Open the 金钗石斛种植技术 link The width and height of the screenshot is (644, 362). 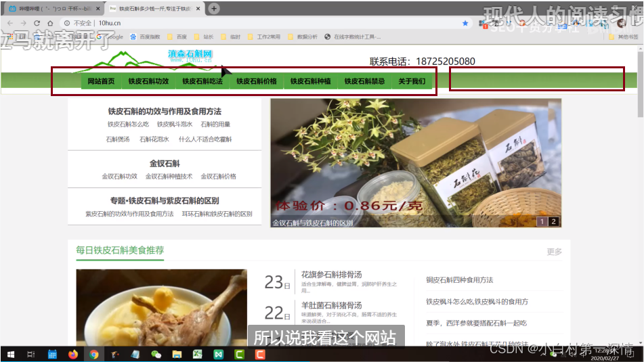[169, 177]
